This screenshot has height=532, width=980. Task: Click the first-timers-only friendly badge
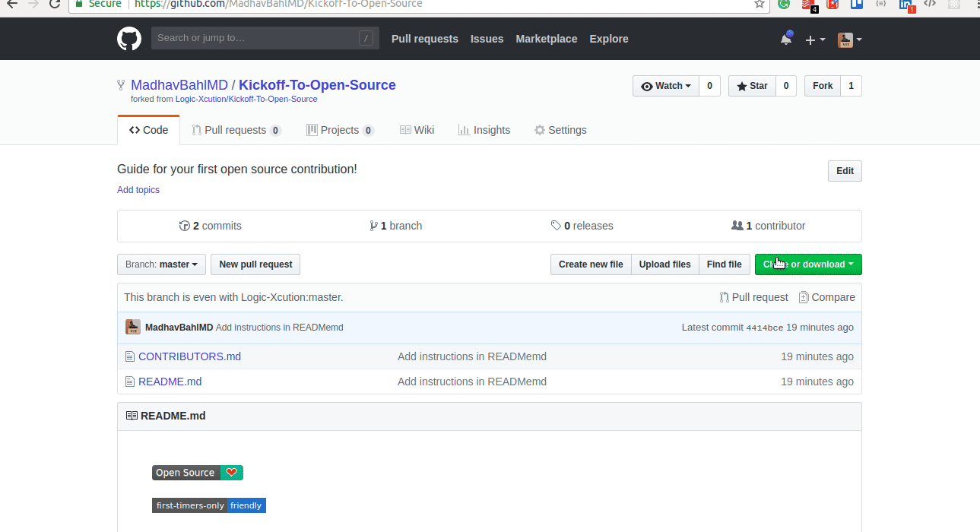click(209, 505)
